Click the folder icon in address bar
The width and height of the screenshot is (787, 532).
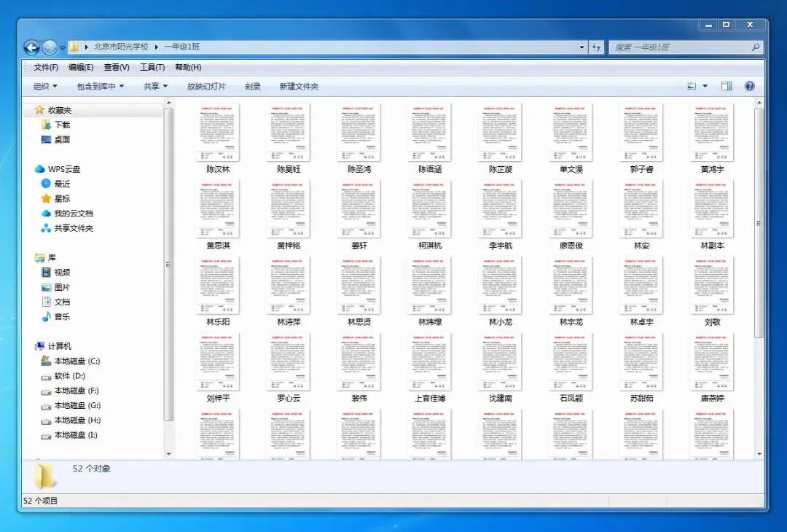(74, 47)
